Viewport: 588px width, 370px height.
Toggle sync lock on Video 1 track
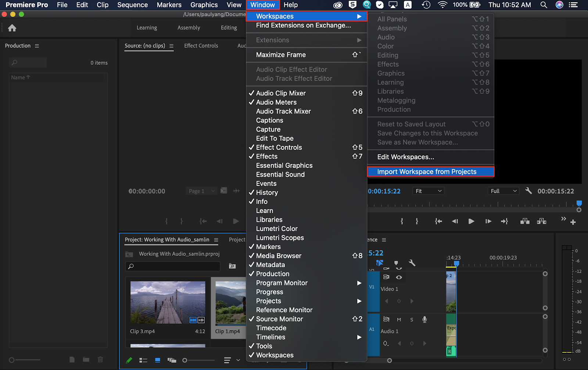click(x=386, y=277)
